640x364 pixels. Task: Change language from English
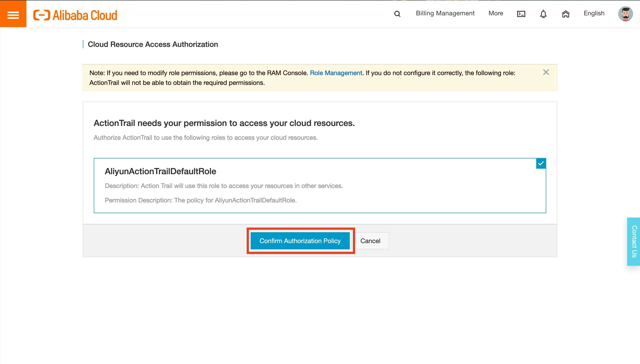tap(594, 13)
